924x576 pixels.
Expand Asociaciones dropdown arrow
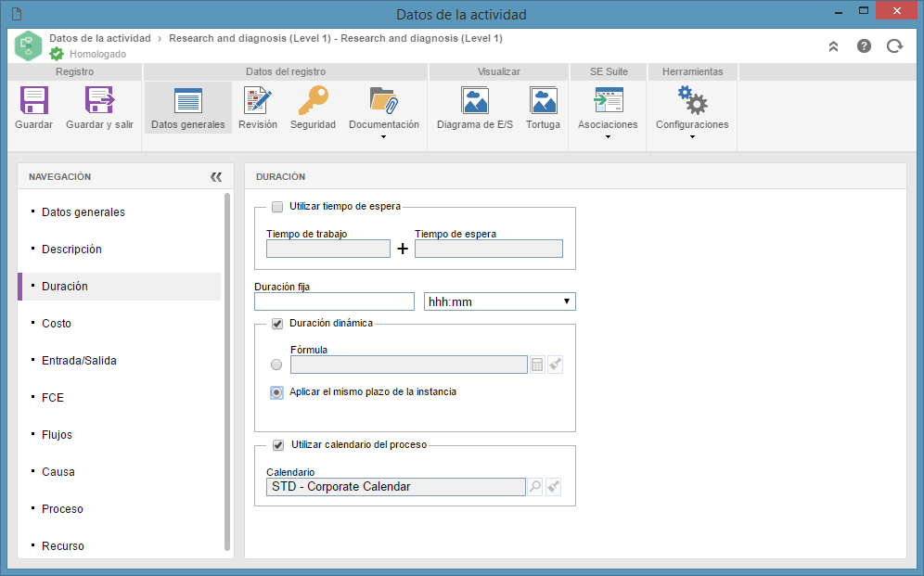609,137
